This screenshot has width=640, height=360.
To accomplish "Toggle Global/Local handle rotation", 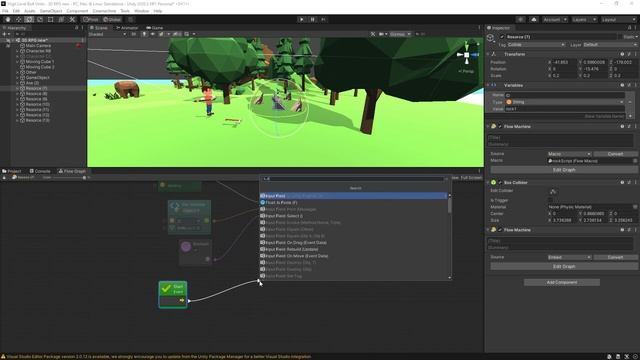I will point(112,20).
